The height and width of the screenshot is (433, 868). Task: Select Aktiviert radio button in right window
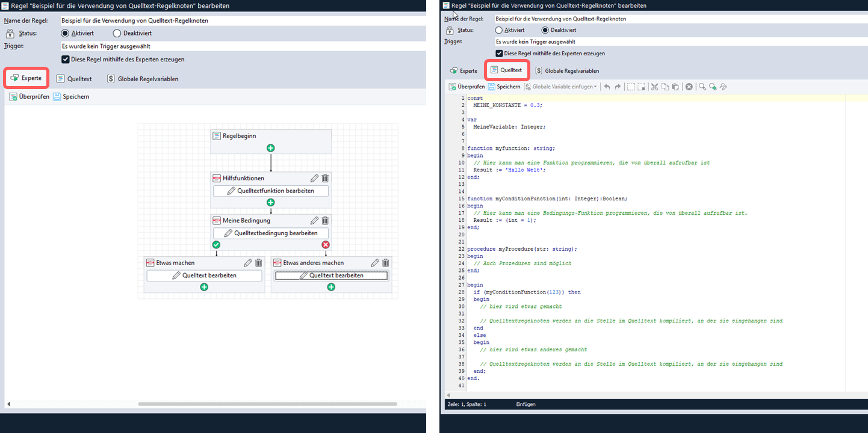coord(498,30)
